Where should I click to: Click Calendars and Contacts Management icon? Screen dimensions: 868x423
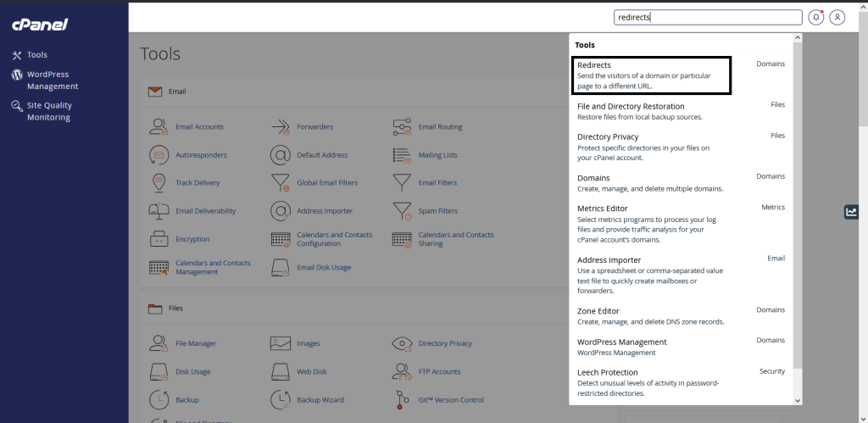159,267
